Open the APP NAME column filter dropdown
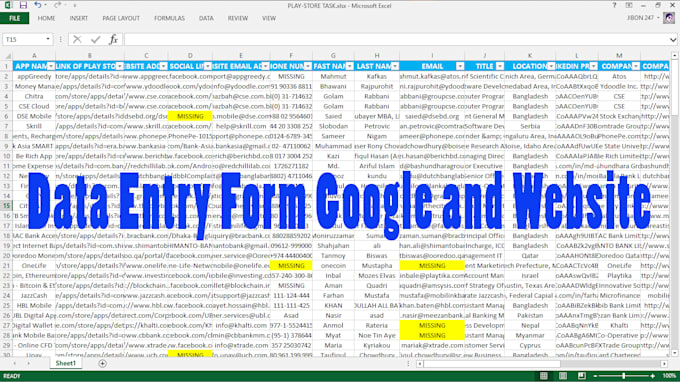The height and width of the screenshot is (382, 680). pos(51,66)
